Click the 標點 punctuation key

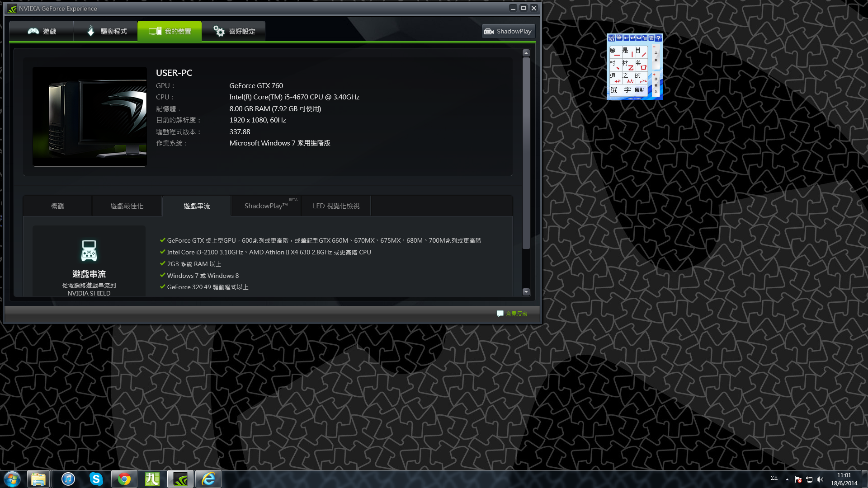[642, 90]
